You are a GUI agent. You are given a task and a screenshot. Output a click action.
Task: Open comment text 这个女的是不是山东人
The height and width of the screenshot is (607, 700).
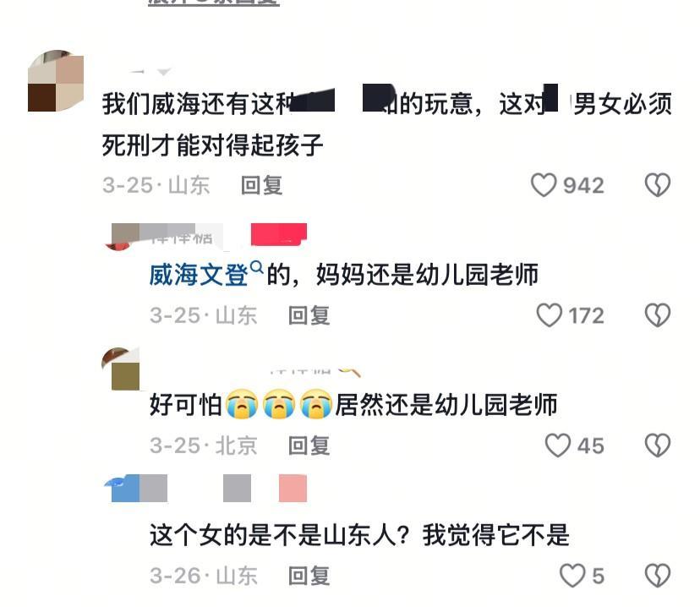coord(360,534)
